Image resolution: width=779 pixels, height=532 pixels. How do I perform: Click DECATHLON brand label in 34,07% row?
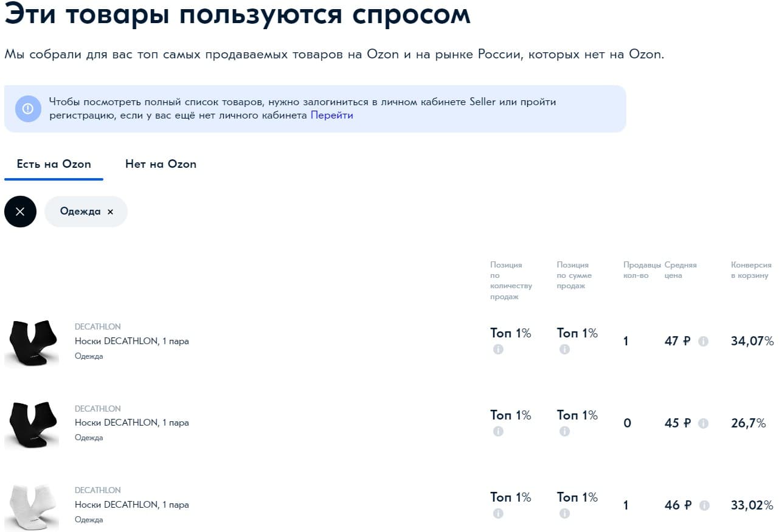click(x=98, y=326)
